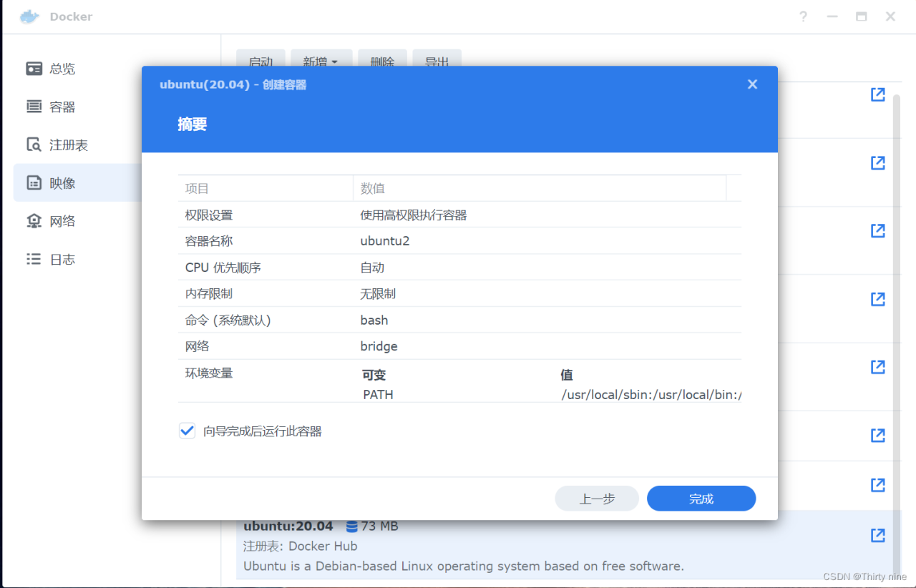Click the topmost external link icon

877,94
